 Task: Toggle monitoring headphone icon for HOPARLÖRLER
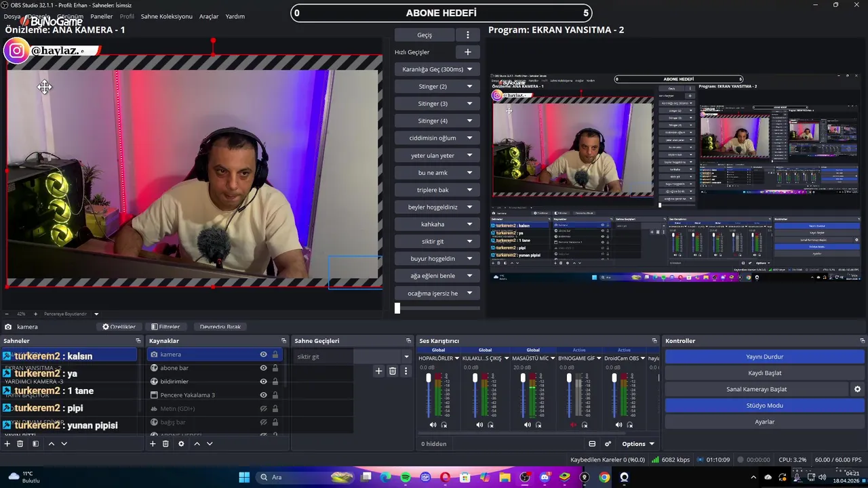[444, 425]
